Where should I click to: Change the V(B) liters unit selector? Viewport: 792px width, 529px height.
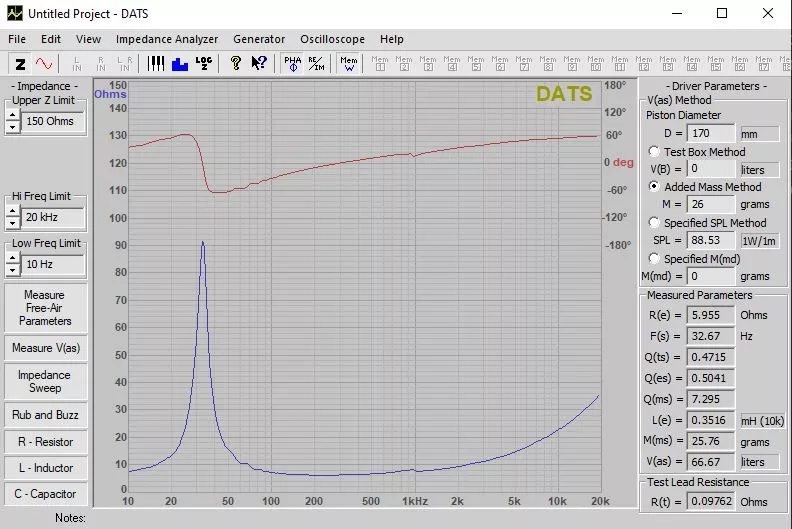point(760,170)
